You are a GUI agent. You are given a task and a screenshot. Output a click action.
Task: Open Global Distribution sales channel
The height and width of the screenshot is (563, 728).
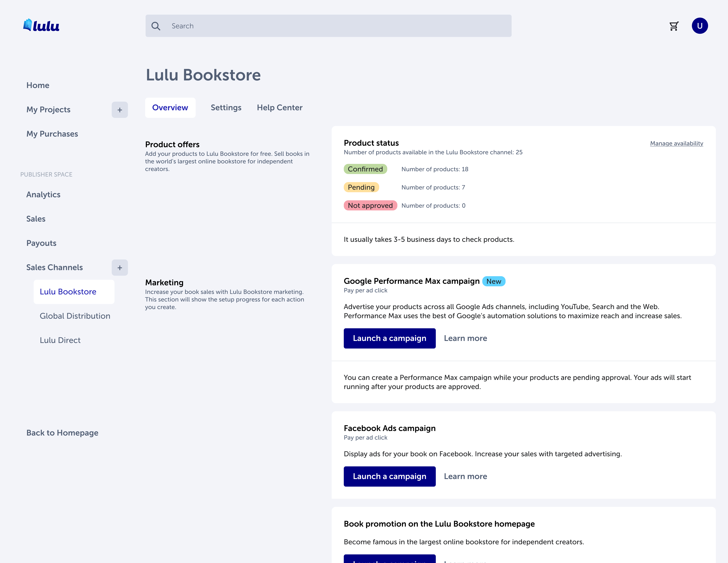75,316
